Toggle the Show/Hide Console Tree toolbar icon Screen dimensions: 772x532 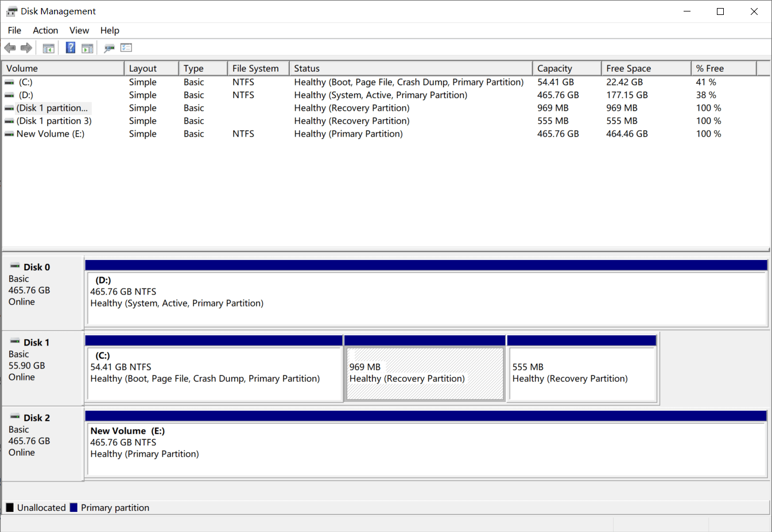49,48
